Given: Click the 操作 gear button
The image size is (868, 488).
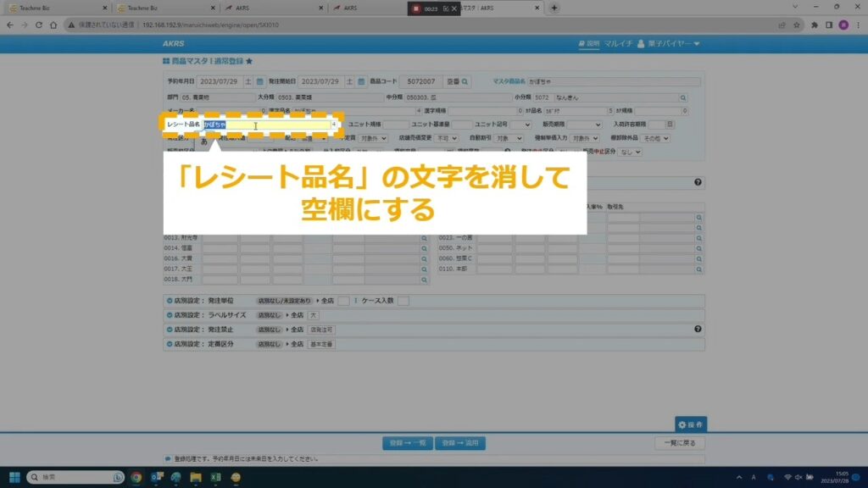Looking at the screenshot, I should [x=690, y=424].
